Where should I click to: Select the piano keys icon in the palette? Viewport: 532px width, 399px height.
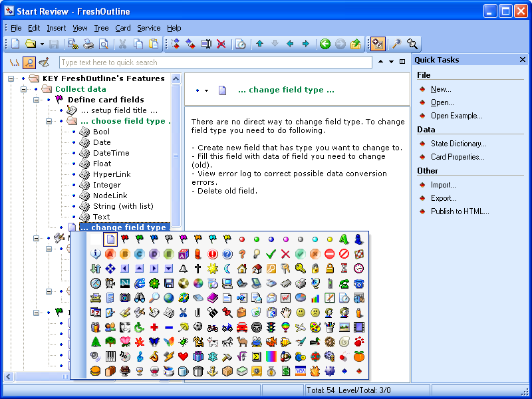point(110,356)
